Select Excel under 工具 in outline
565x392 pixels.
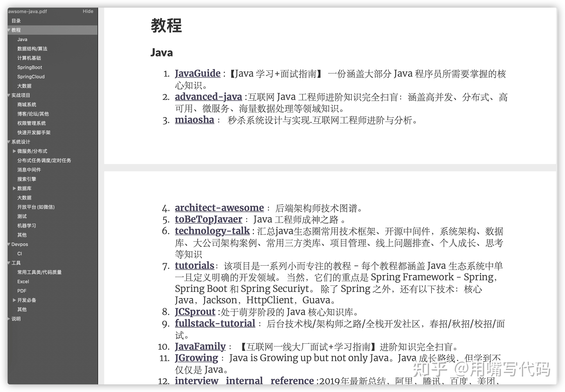23,282
